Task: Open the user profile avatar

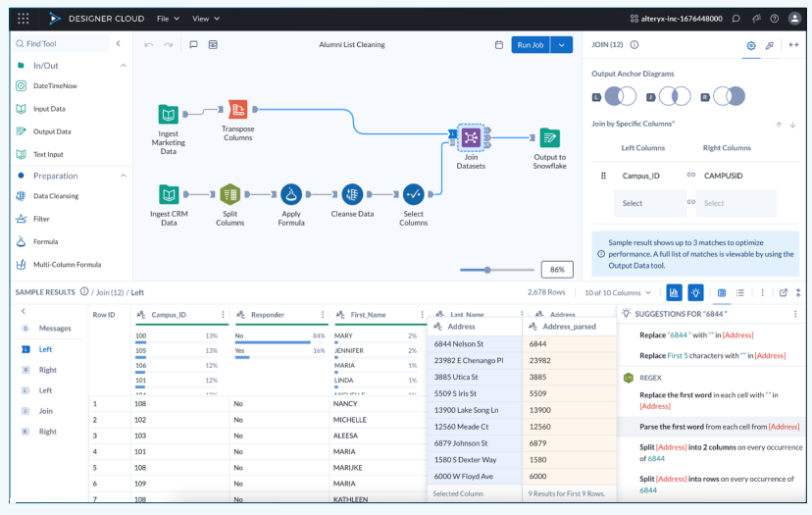Action: click(x=794, y=19)
